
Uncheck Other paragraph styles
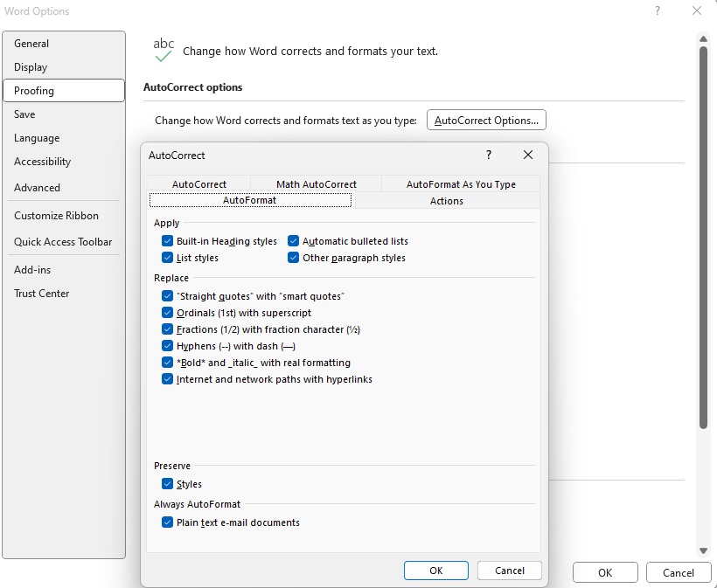point(293,258)
